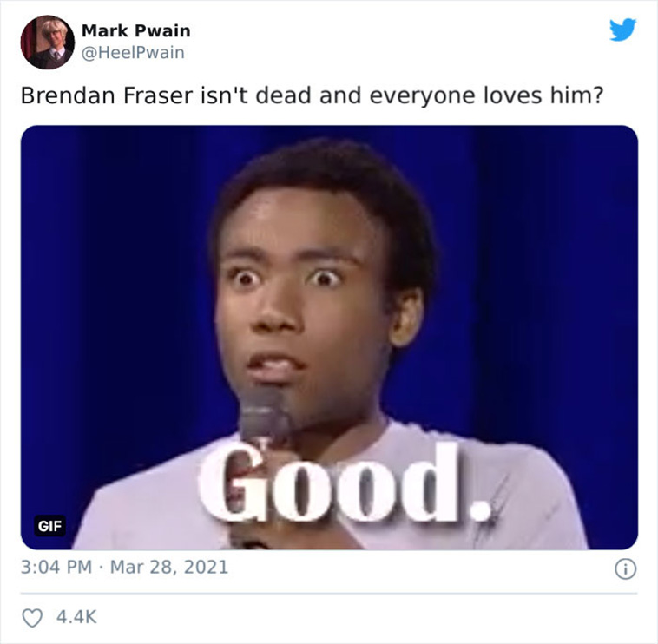The image size is (658, 644).
Task: Play the embedded GIF of the surprised man
Action: click(329, 338)
